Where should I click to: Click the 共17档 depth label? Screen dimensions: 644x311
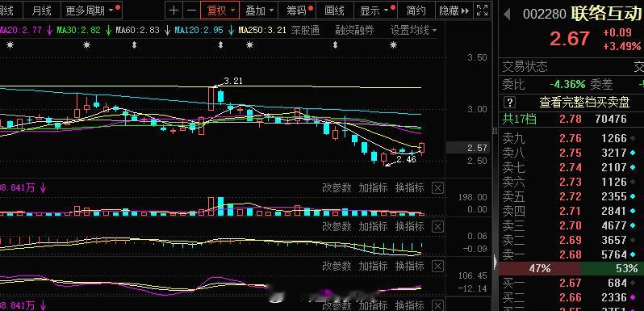tap(519, 120)
